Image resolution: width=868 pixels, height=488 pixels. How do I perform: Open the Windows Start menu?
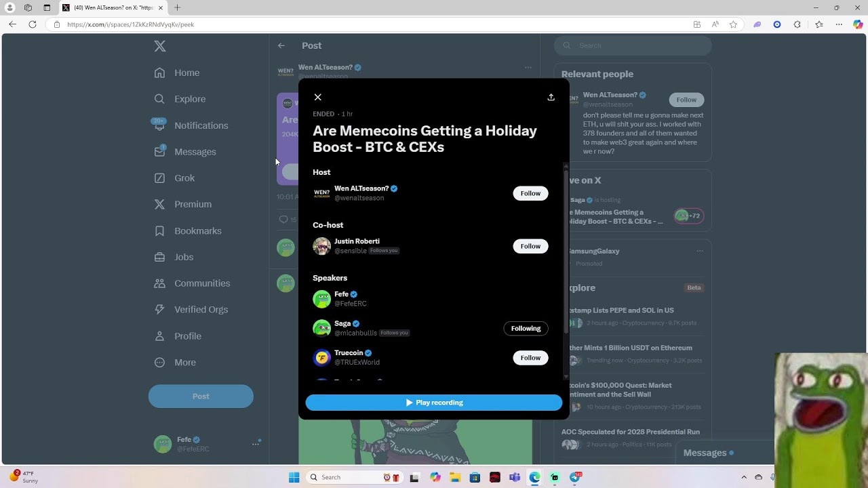click(294, 477)
